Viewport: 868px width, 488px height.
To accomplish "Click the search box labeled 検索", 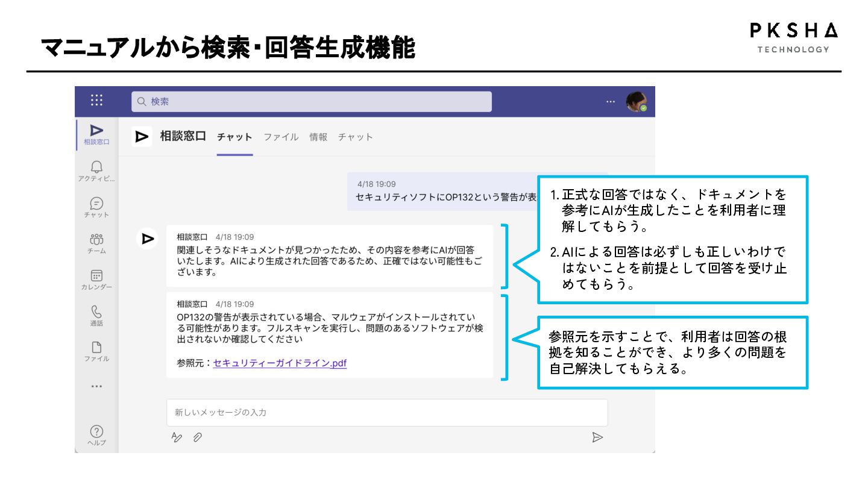I will coord(312,102).
